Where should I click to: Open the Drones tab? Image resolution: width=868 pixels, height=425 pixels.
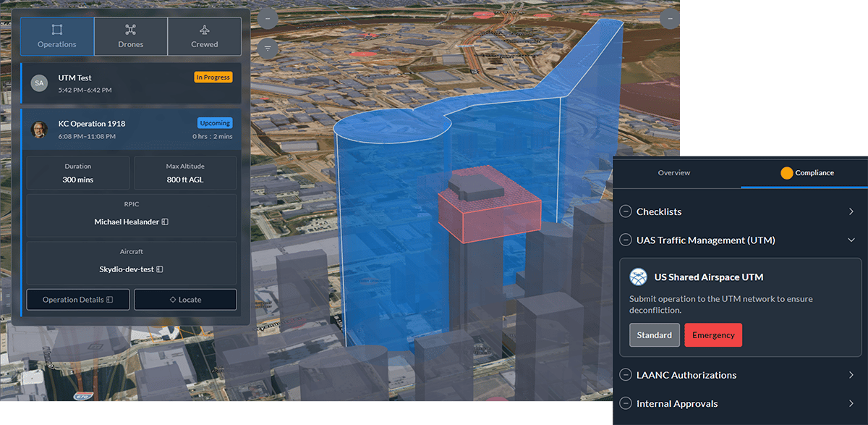[131, 36]
